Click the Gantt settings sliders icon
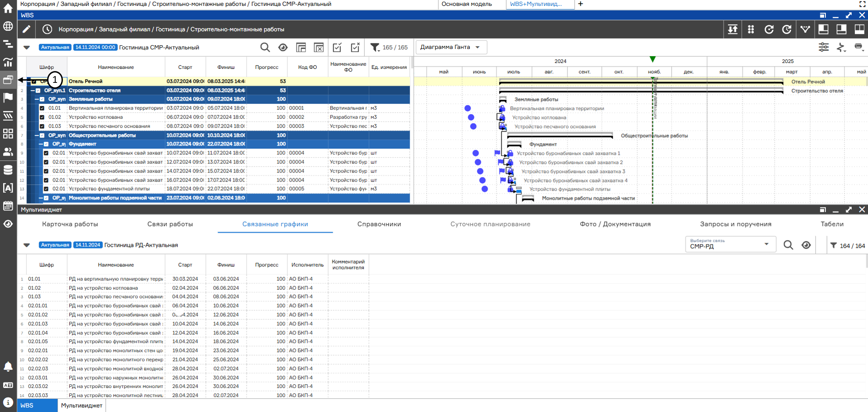The height and width of the screenshot is (412, 868). point(824,47)
